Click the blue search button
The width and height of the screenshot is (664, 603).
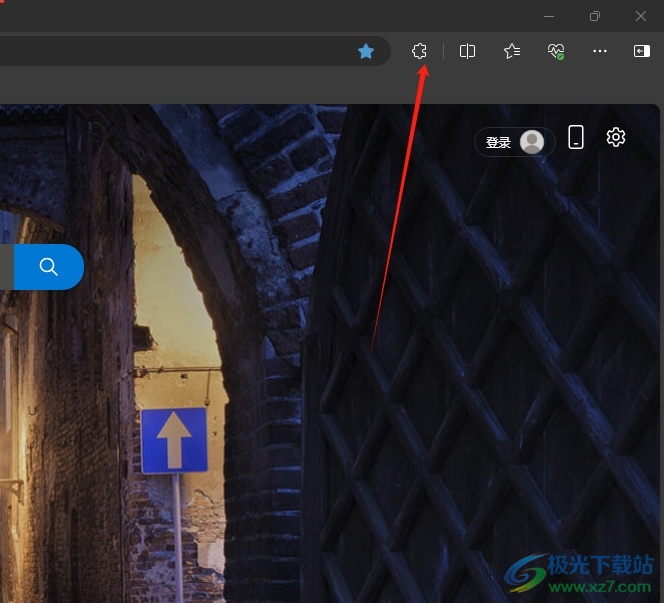(49, 267)
